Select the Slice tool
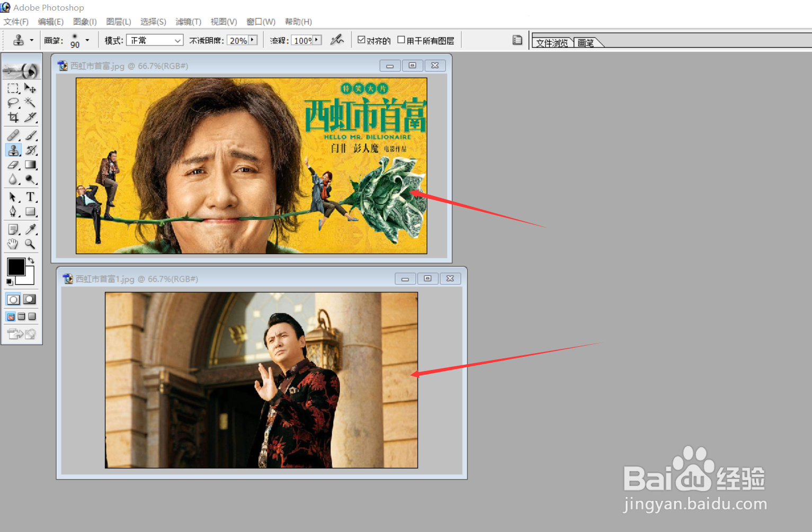Screen dimensions: 812x532 point(30,117)
